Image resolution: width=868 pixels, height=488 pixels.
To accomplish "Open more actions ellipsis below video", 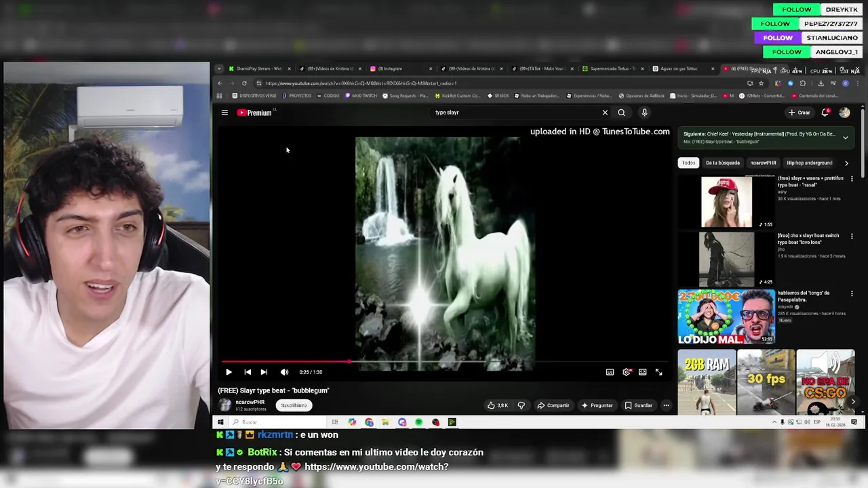I will [x=666, y=405].
